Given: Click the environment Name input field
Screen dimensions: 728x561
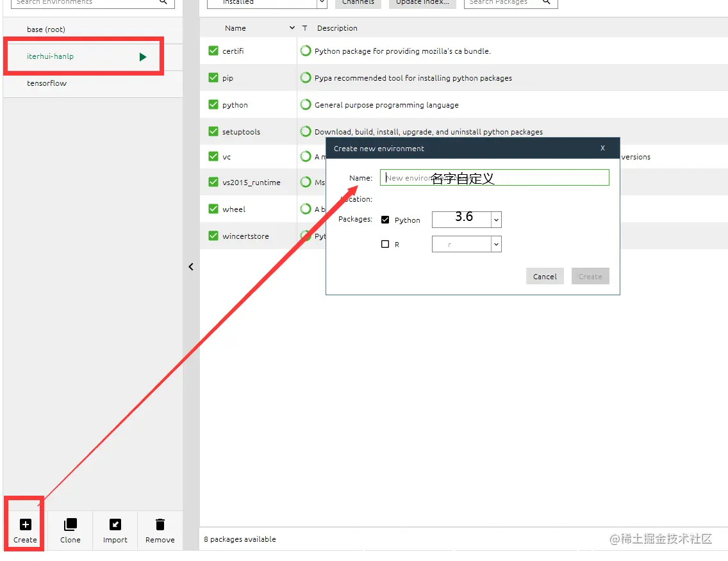Looking at the screenshot, I should (x=495, y=178).
